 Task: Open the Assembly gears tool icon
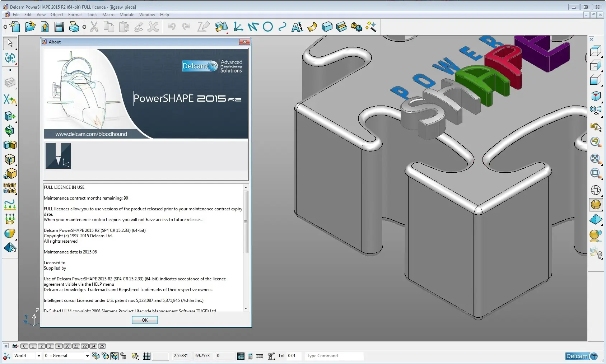(x=356, y=27)
